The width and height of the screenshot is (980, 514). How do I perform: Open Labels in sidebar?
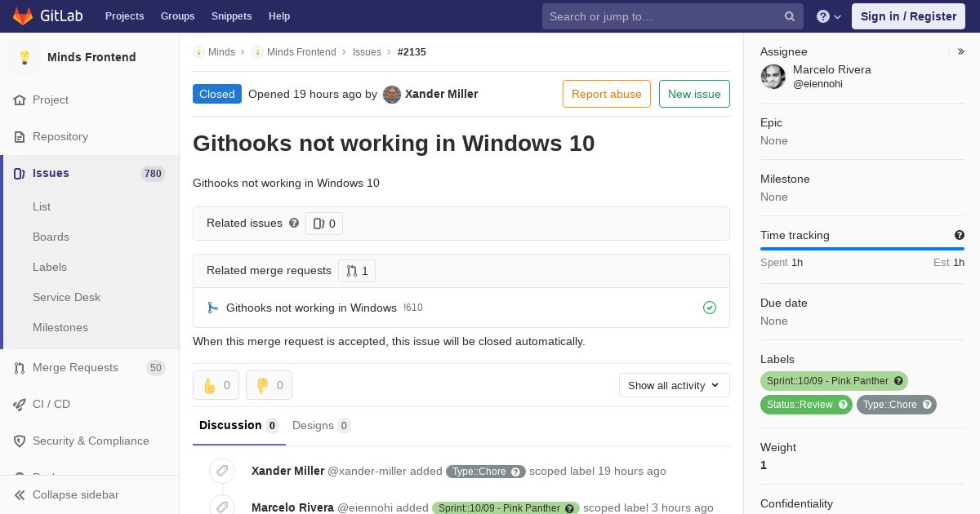pyautogui.click(x=50, y=267)
